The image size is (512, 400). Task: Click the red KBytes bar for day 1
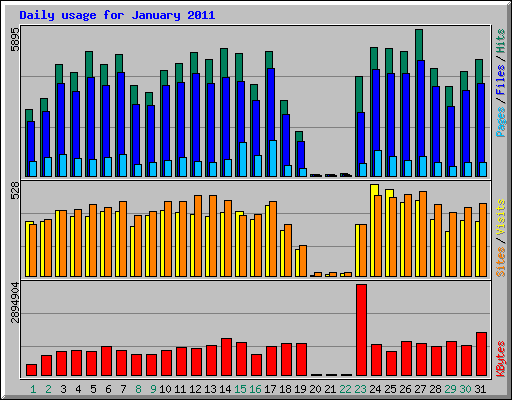[31, 370]
